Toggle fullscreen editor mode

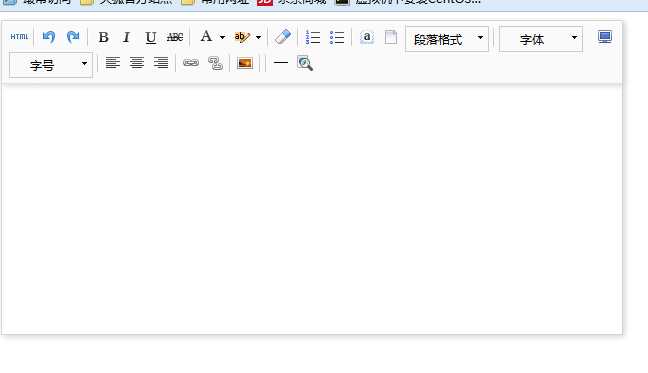605,37
